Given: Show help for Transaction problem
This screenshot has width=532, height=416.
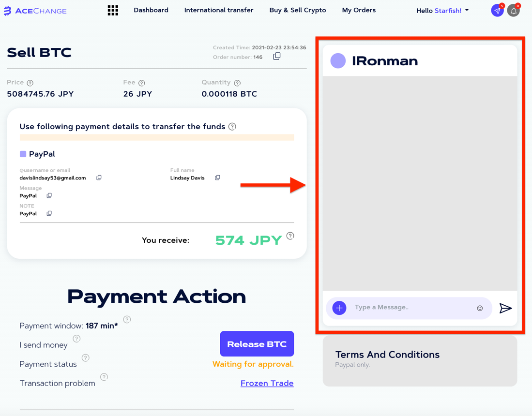Looking at the screenshot, I should 104,377.
